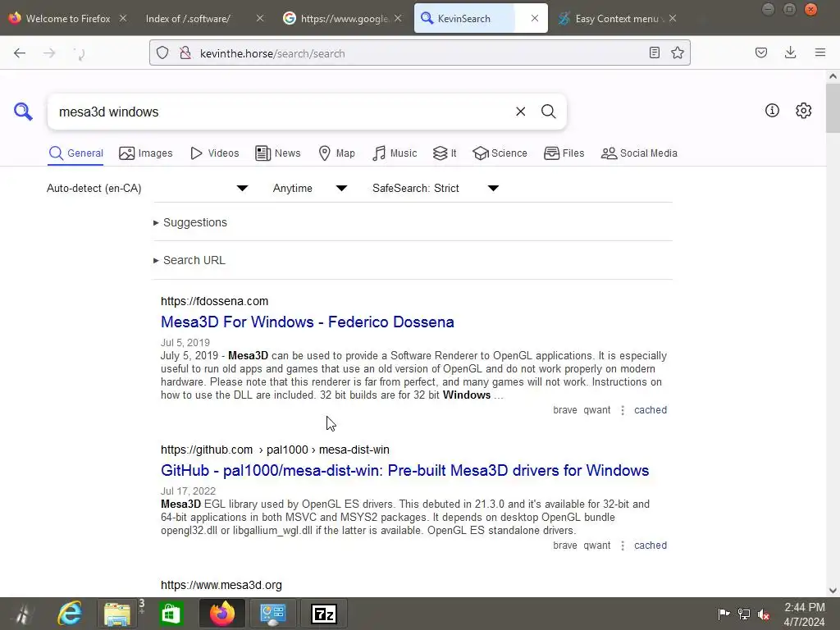Open the SafeSearch: Strict dropdown
The width and height of the screenshot is (840, 630).
436,188
